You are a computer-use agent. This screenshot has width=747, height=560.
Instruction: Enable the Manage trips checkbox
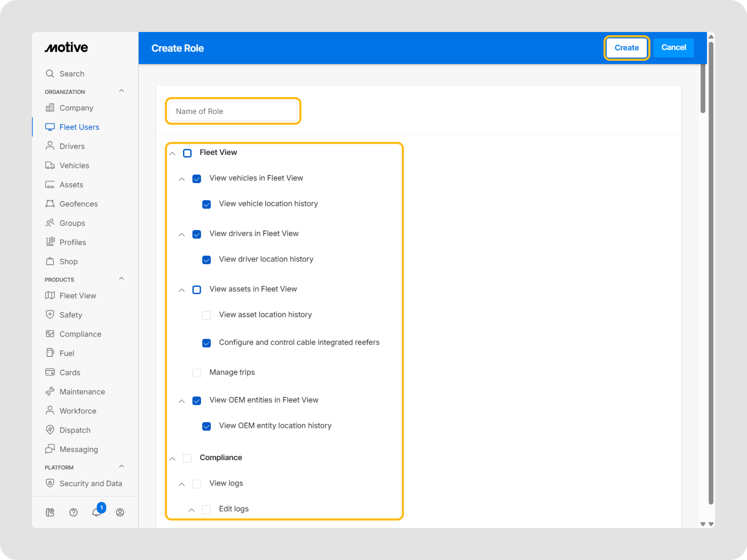tap(197, 373)
